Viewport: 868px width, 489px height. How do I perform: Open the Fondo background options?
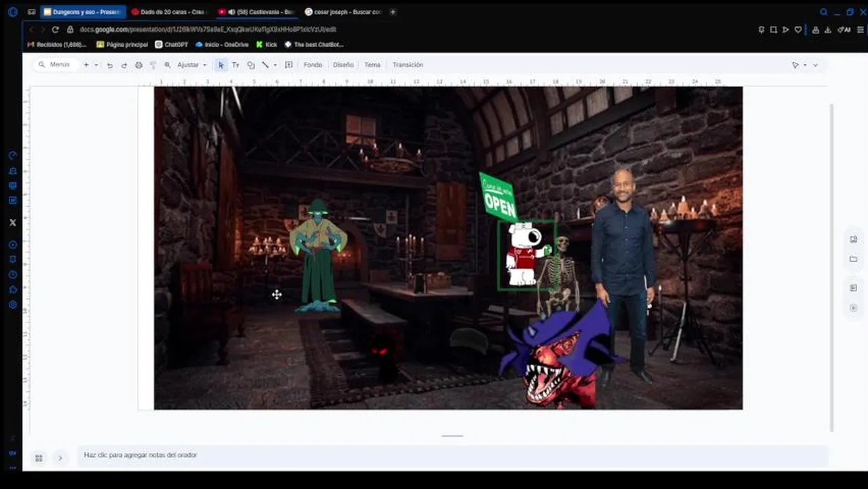click(312, 65)
